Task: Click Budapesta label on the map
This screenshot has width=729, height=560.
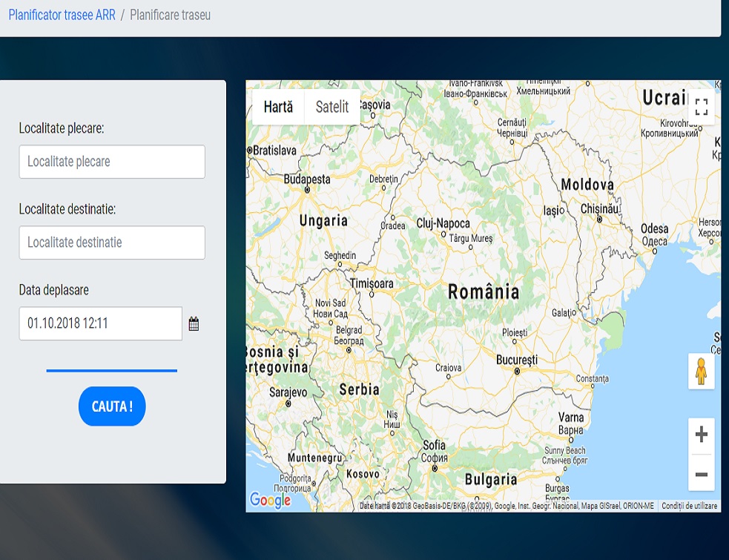Action: coord(307,179)
